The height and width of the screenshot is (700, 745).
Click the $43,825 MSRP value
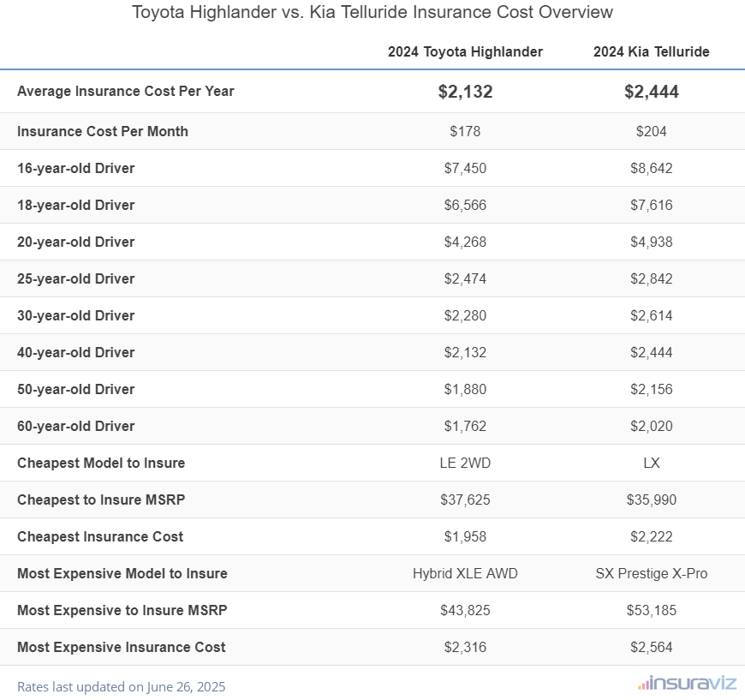465,610
